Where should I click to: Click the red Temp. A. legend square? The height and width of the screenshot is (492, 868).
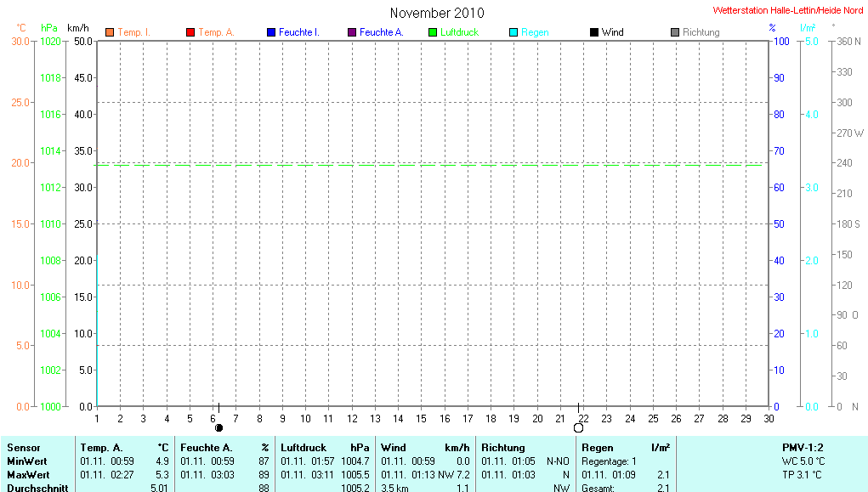pos(190,32)
